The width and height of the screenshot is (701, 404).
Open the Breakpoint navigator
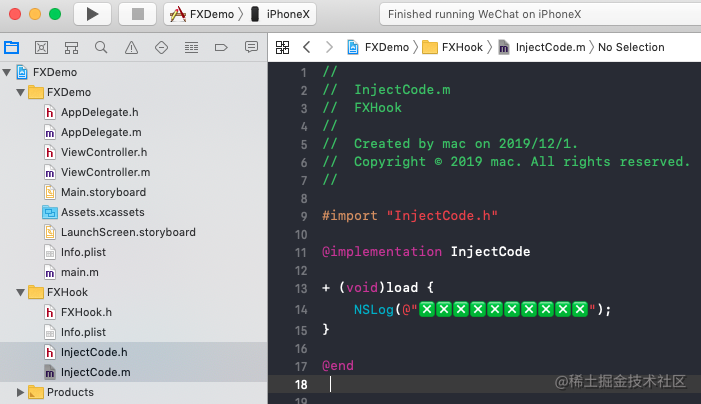(221, 47)
